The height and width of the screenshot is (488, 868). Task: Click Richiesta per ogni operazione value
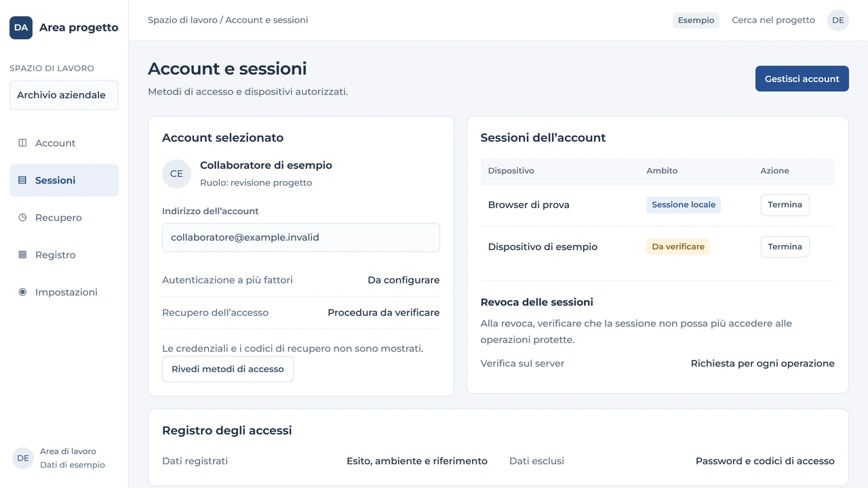pos(763,363)
